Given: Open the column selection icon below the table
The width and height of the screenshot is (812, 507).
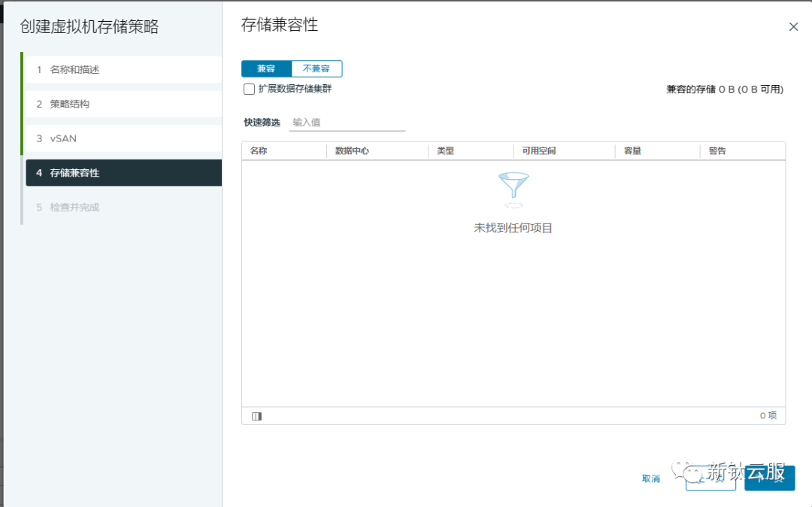Looking at the screenshot, I should click(x=256, y=415).
